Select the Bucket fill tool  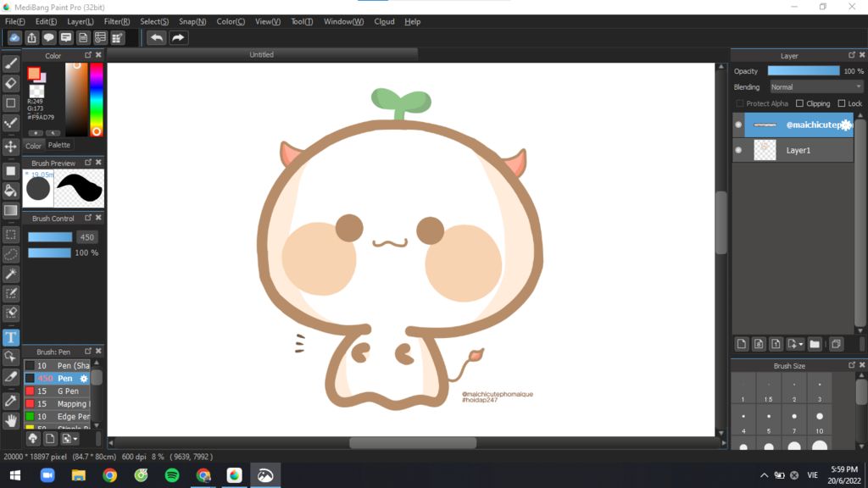point(11,191)
